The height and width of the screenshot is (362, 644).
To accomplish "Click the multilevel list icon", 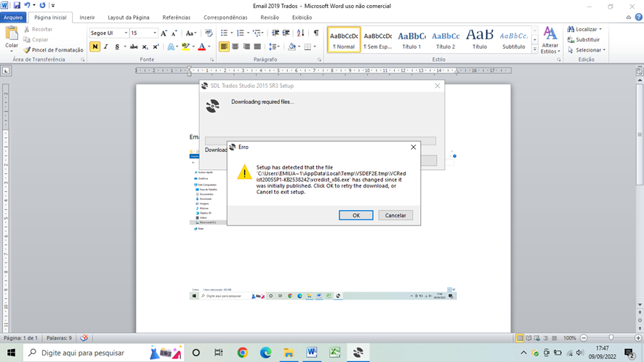I will coord(257,33).
